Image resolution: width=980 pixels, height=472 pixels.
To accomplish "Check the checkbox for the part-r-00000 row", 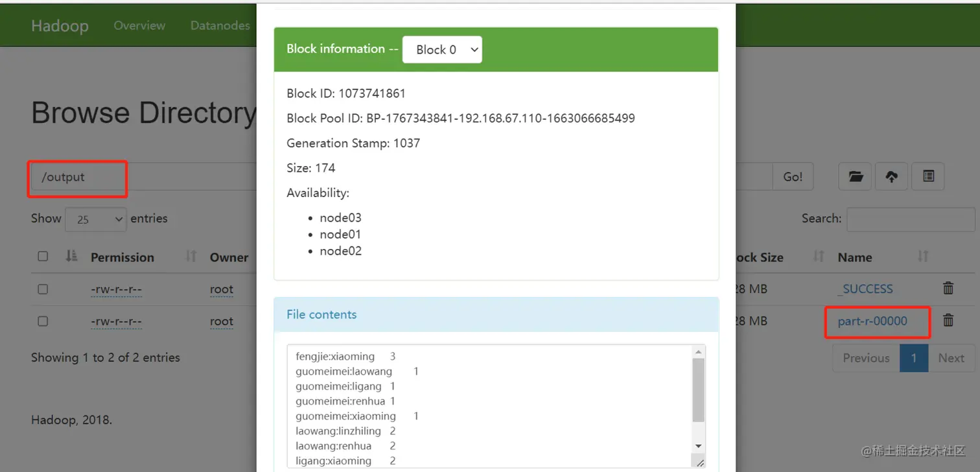I will (x=43, y=321).
